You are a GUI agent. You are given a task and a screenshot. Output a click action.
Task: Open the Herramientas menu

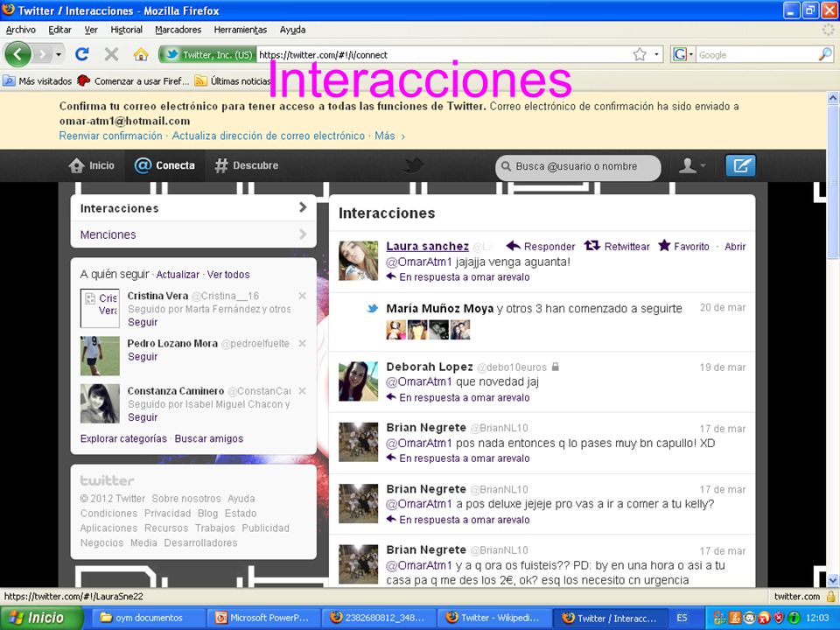240,30
